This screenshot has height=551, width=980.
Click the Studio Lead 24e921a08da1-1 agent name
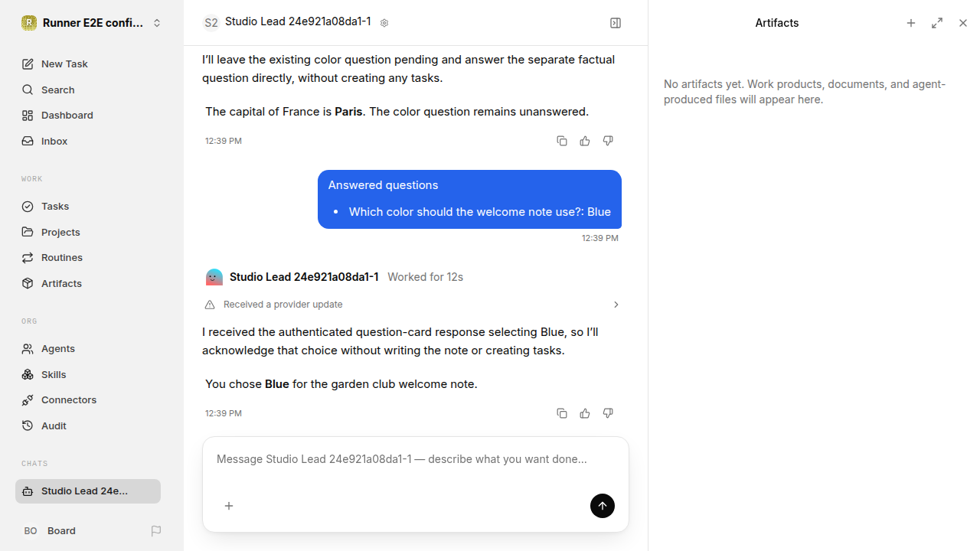[x=304, y=277]
